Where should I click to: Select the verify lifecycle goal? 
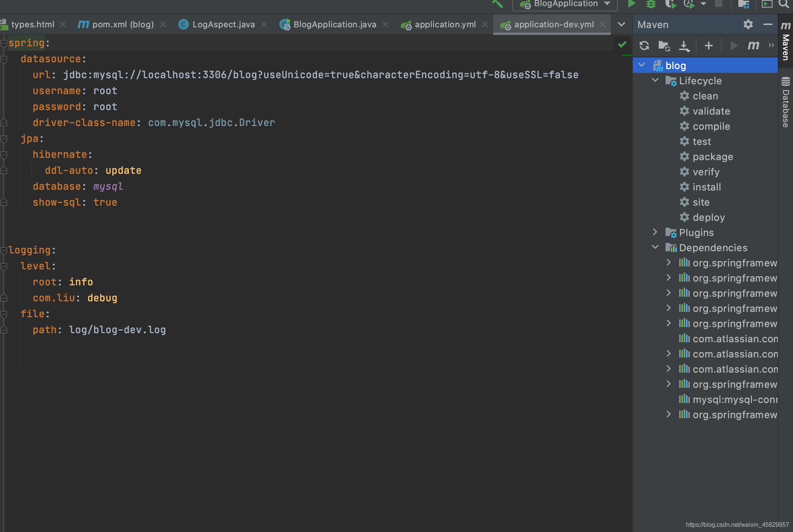tap(706, 172)
